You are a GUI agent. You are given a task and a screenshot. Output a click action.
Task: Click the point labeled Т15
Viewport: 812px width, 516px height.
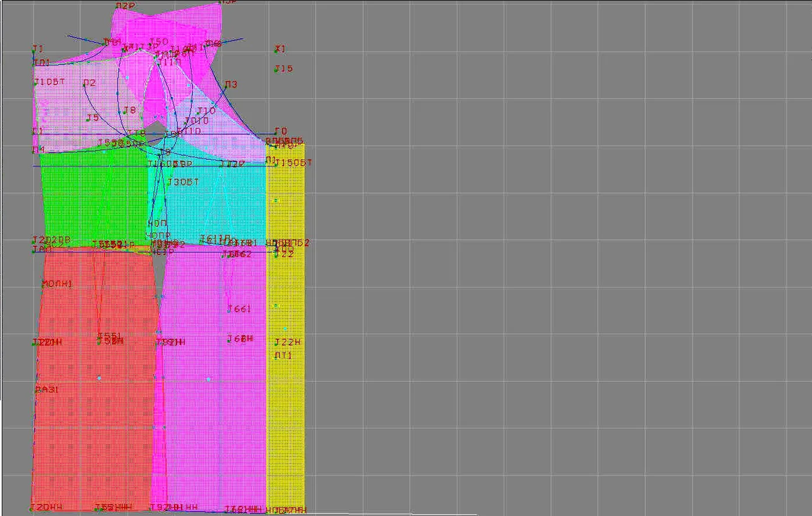(x=283, y=69)
